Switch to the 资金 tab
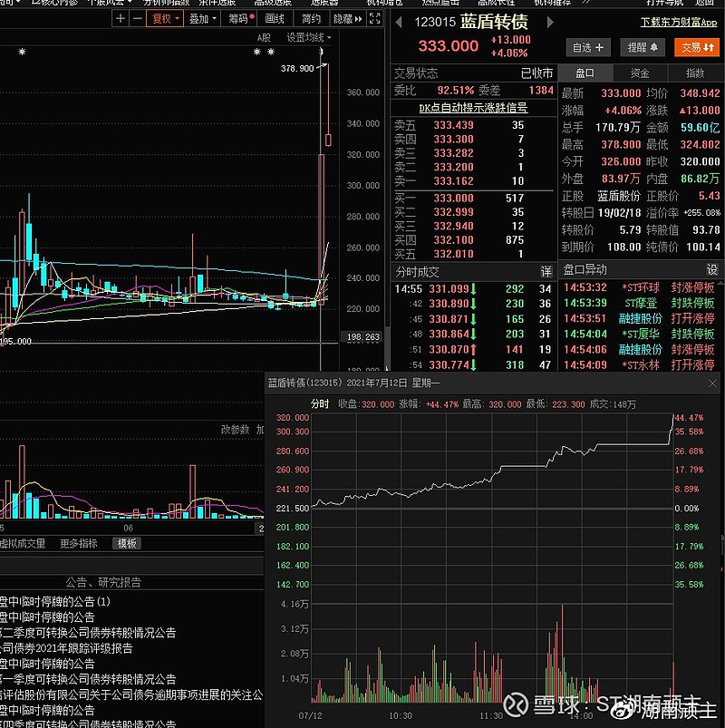Image resolution: width=725 pixels, height=728 pixels. coord(640,73)
